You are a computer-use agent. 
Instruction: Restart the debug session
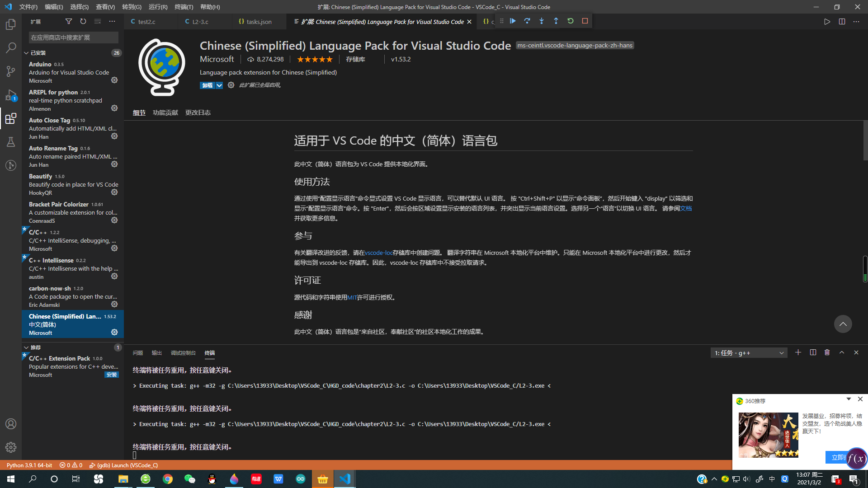[571, 21]
